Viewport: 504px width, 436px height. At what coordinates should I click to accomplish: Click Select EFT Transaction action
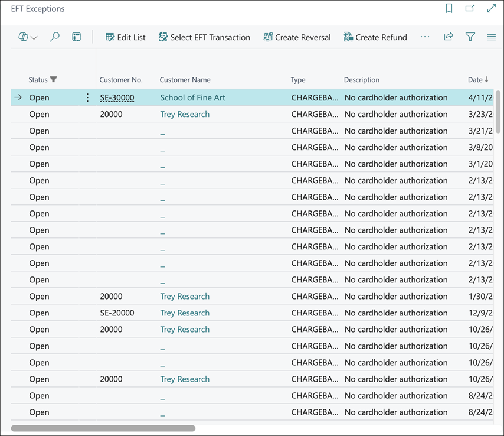click(204, 37)
